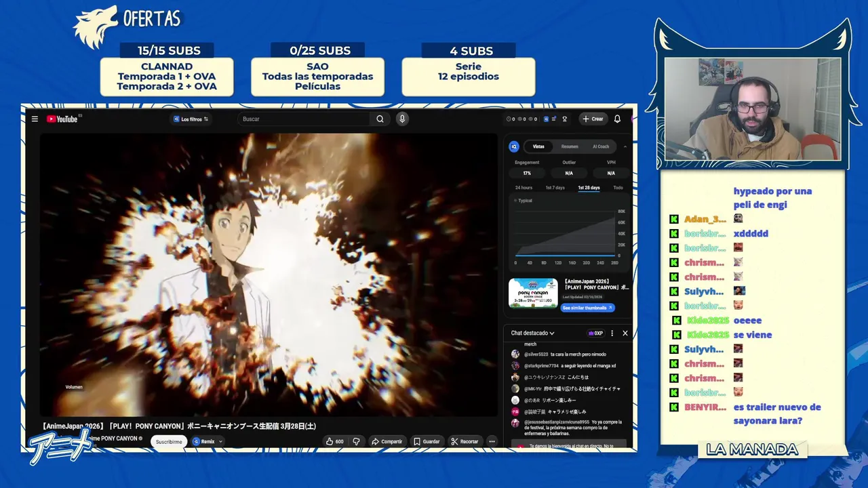The height and width of the screenshot is (488, 868).
Task: Click the Compartir button
Action: click(x=387, y=441)
